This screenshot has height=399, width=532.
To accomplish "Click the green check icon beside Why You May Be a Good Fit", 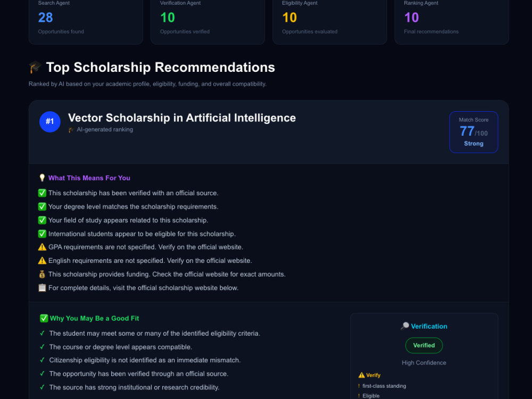I will pyautogui.click(x=44, y=318).
